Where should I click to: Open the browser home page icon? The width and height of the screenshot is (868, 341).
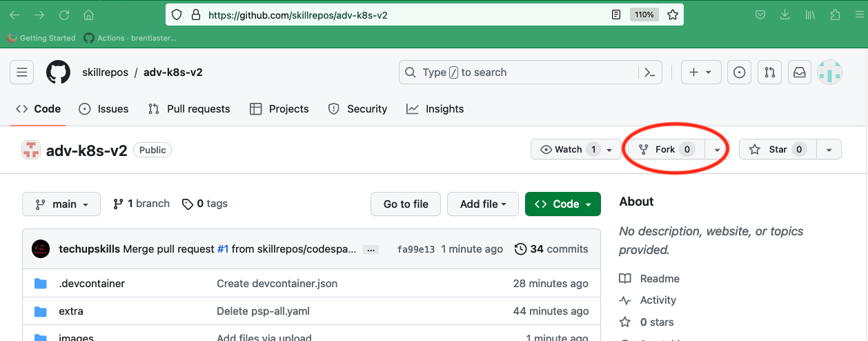click(x=88, y=14)
